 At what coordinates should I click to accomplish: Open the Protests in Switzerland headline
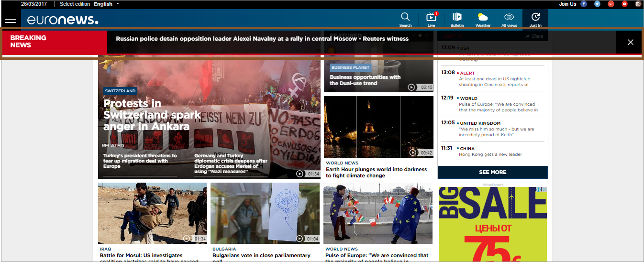[146, 115]
